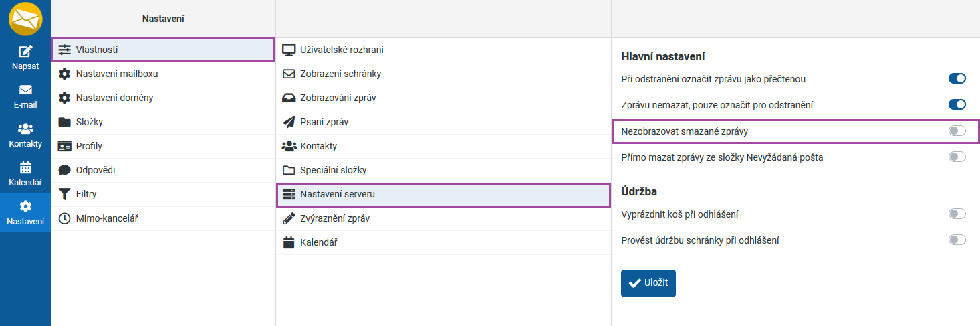Image resolution: width=980 pixels, height=326 pixels.
Task: Click the Zvýraznění zpráv pencil icon
Action: tap(289, 218)
